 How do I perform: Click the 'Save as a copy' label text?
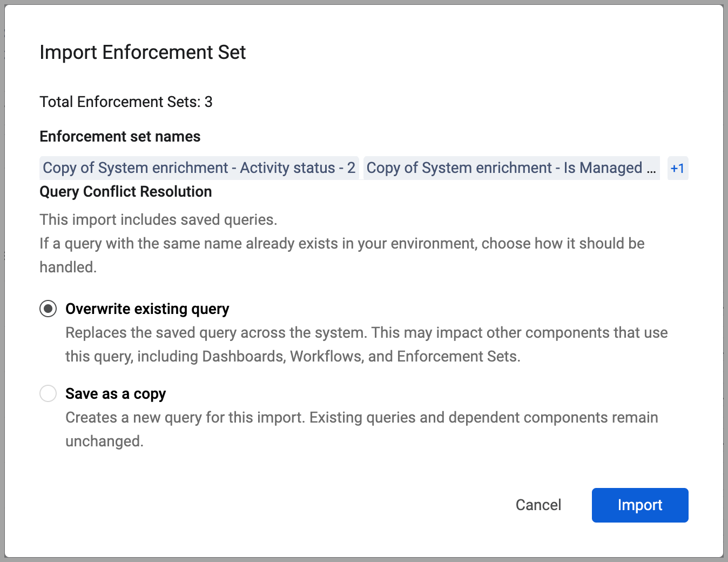coord(116,393)
